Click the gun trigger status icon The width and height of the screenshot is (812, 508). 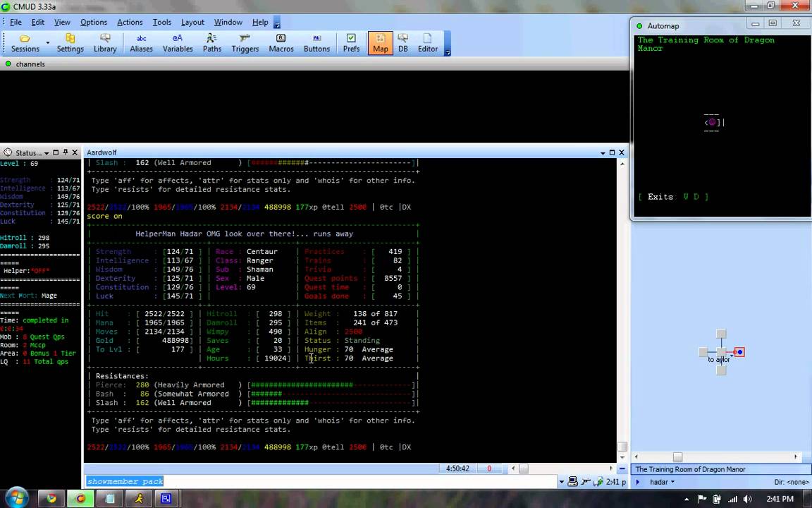click(x=586, y=482)
